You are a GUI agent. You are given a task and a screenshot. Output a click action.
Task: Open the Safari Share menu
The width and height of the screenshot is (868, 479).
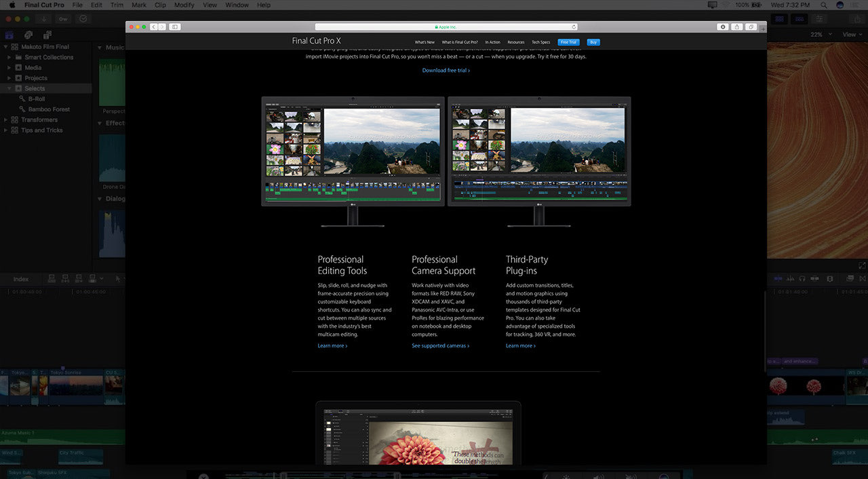click(737, 27)
